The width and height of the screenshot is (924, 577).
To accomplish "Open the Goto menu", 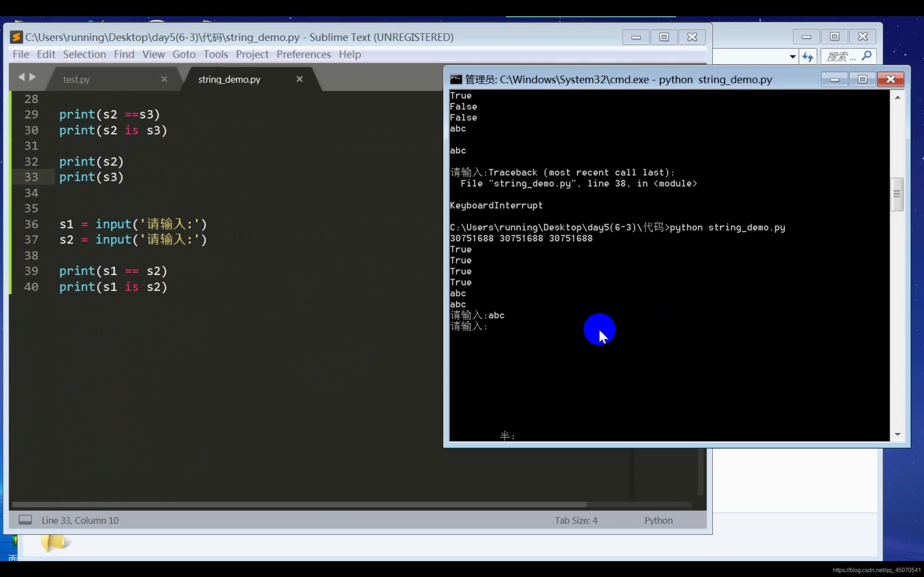I will coord(184,54).
